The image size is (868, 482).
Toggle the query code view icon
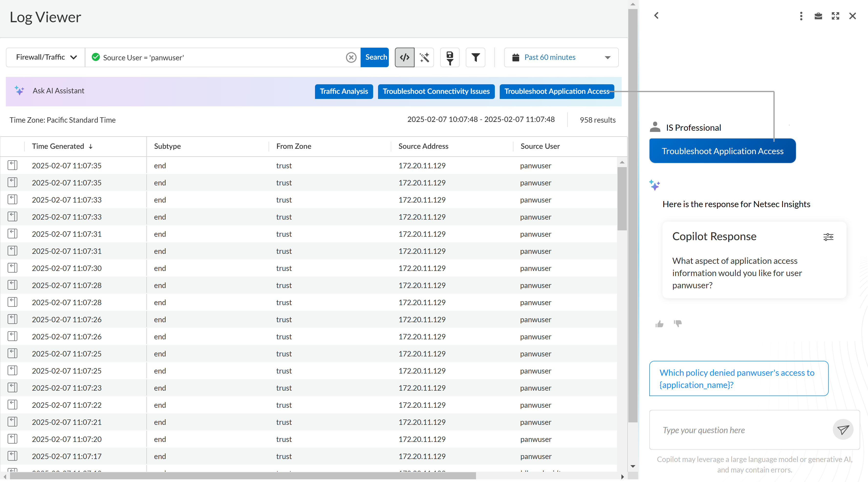pos(404,57)
